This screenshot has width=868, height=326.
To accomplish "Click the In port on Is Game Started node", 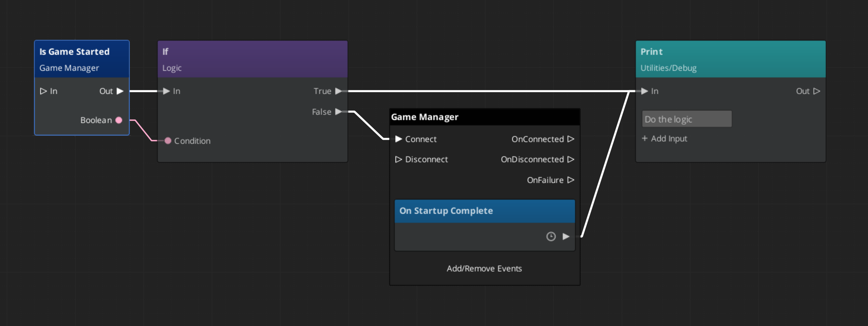I will (43, 91).
